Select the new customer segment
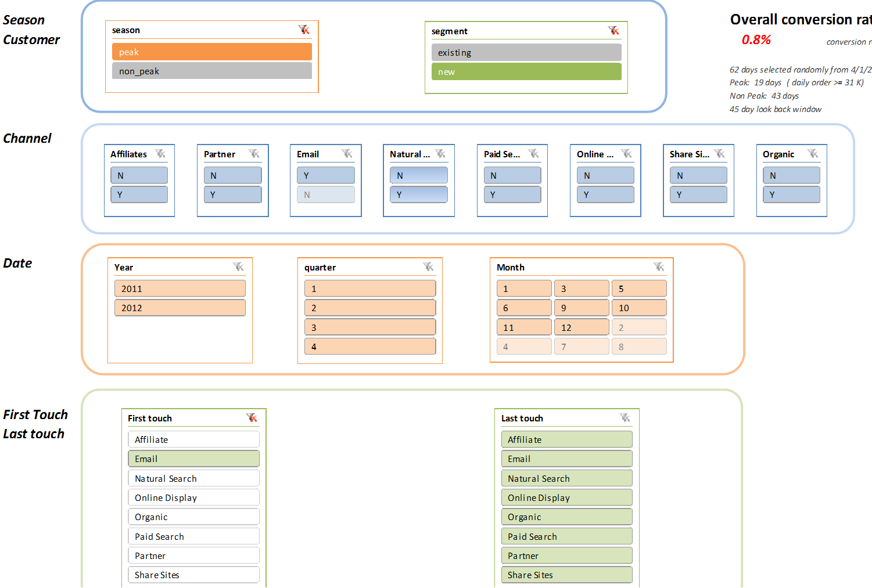Screen dimensions: 872x588 pos(526,72)
